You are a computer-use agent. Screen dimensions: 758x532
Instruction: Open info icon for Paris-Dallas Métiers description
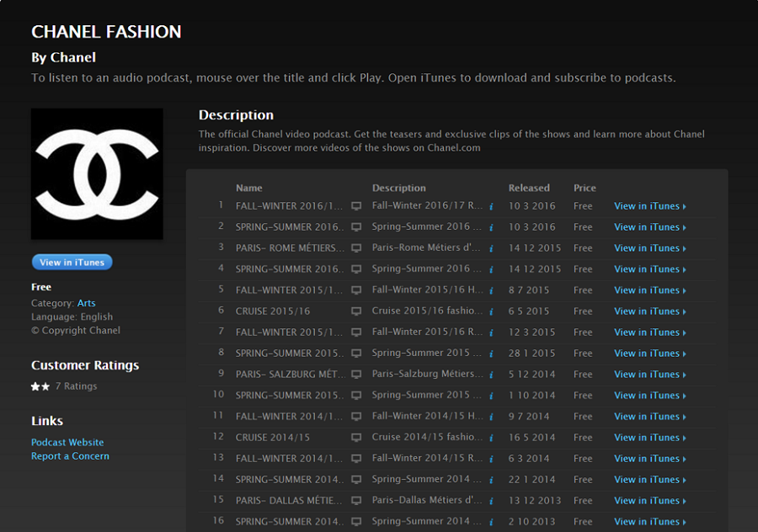tap(491, 501)
